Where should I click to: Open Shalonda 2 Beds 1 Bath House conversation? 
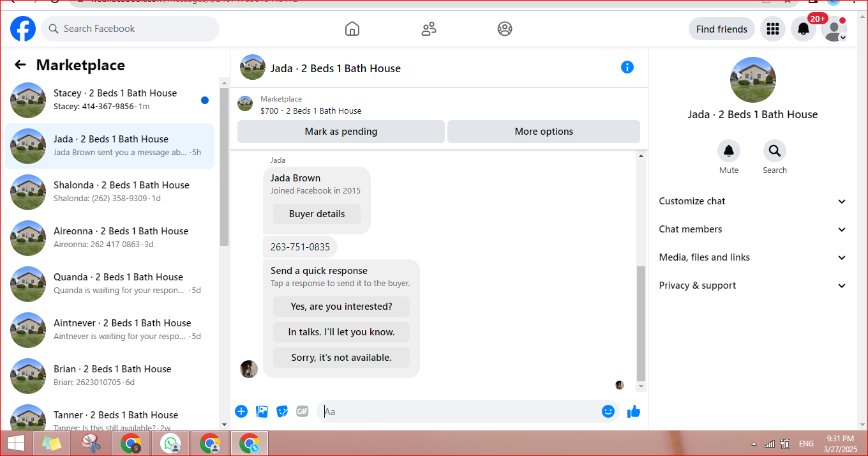[x=110, y=192]
